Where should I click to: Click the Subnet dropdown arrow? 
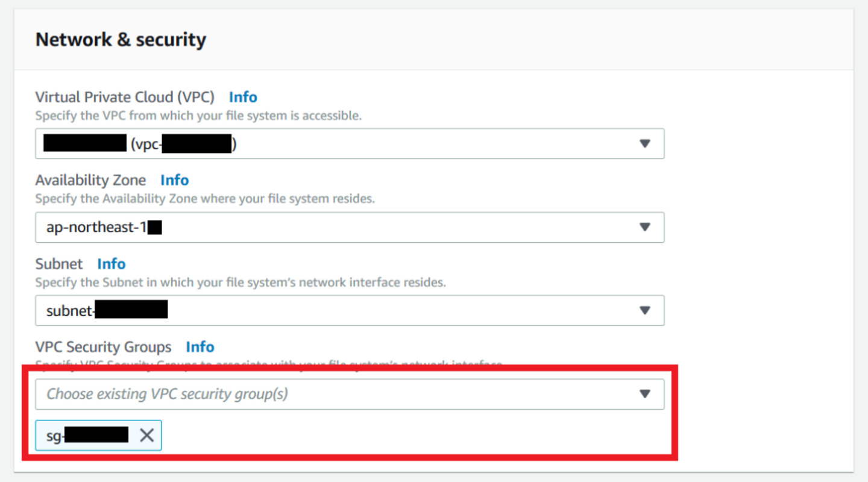644,310
